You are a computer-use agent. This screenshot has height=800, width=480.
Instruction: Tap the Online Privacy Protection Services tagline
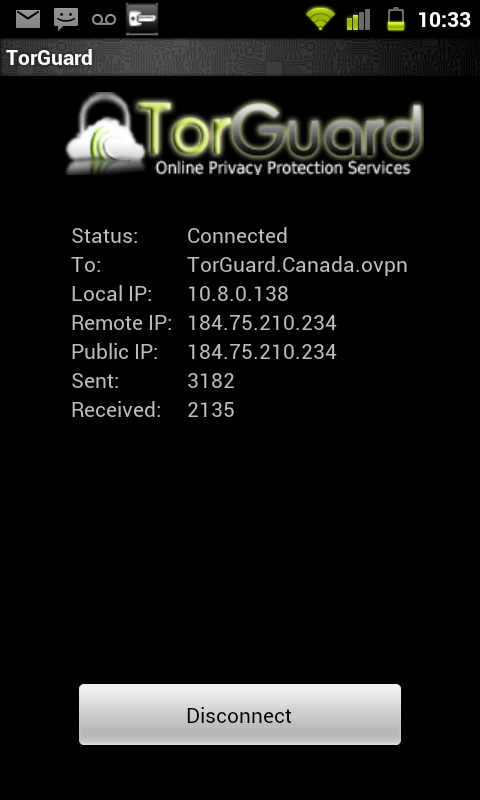pyautogui.click(x=283, y=168)
